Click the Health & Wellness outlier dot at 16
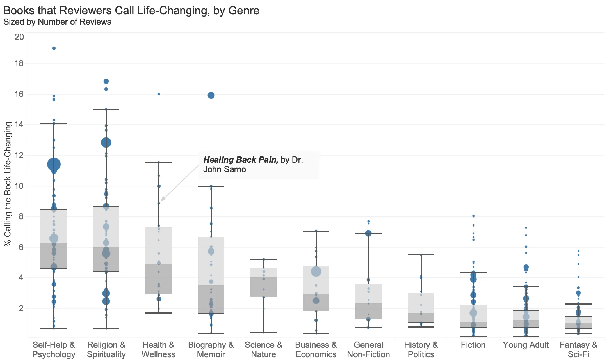607x364 pixels. pos(159,94)
